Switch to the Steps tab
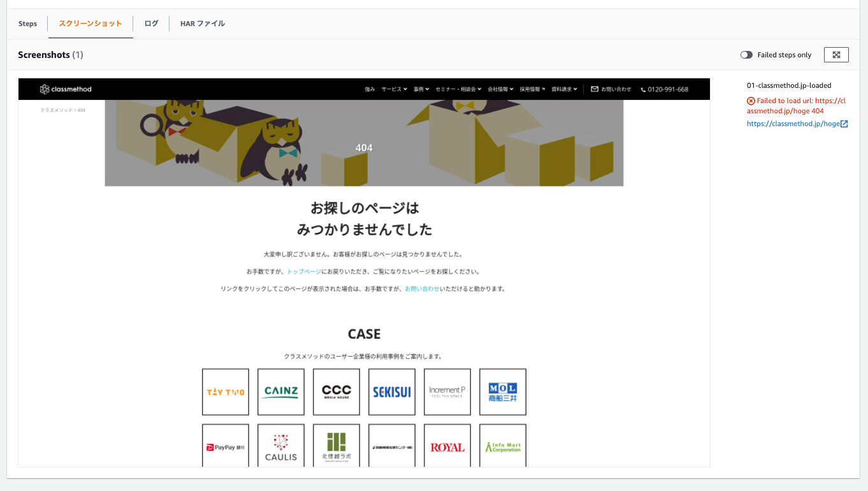Viewport: 868px width, 491px height. [x=27, y=24]
